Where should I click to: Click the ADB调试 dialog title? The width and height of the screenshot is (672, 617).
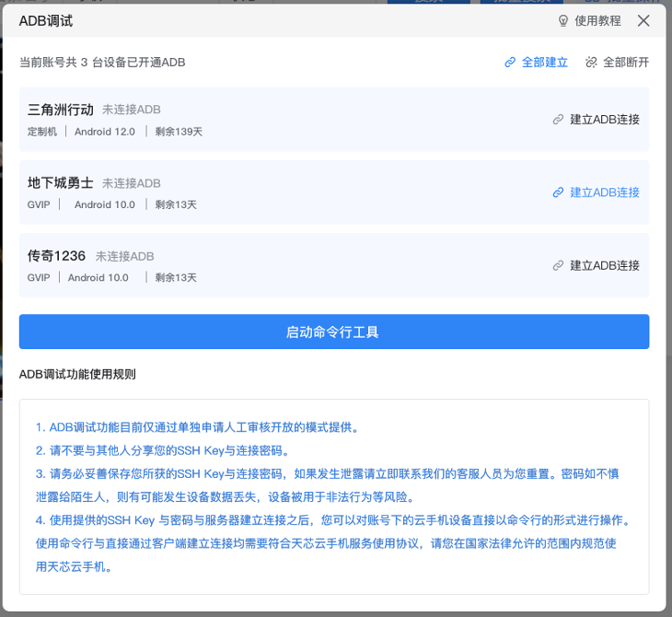[46, 21]
